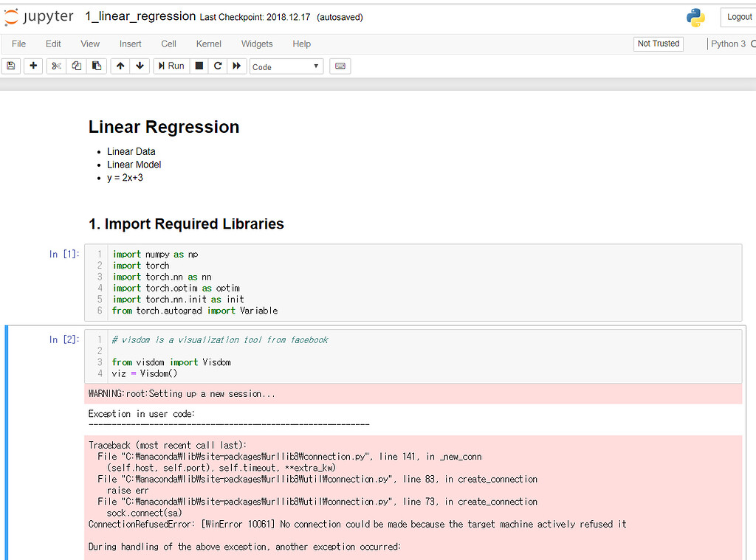Select the visdom code cell In [2]
Screen dimensions: 756x560
click(295, 356)
